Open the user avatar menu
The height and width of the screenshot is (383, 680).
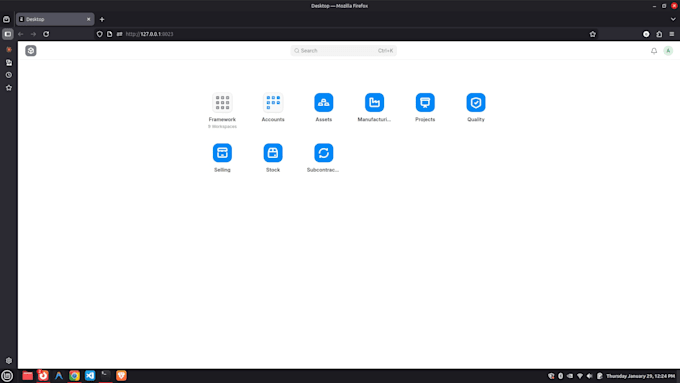[668, 51]
